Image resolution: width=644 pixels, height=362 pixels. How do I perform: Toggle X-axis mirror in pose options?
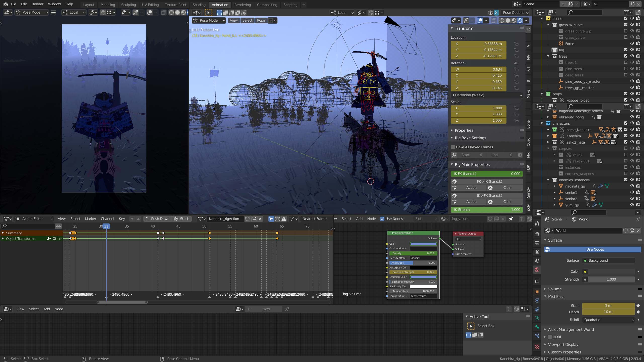(x=496, y=13)
